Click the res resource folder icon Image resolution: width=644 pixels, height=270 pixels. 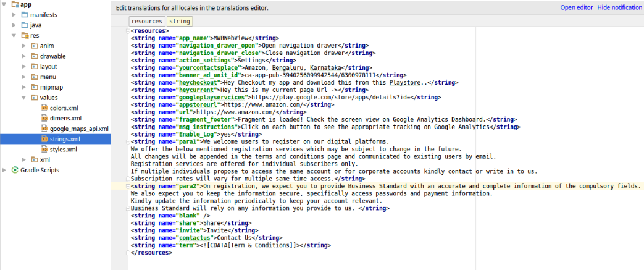25,35
